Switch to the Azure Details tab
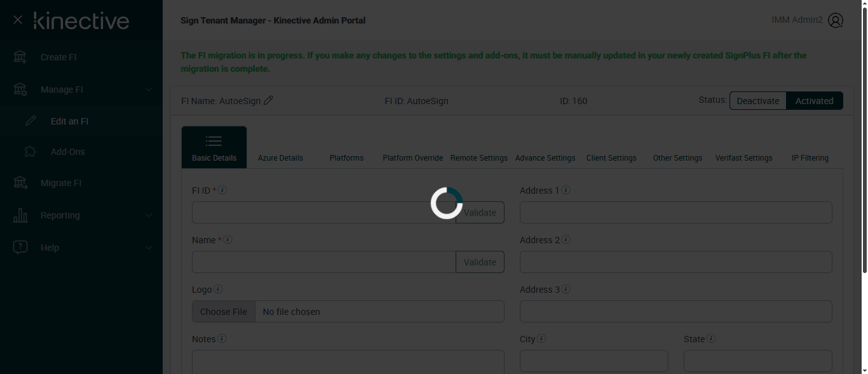 [x=280, y=158]
